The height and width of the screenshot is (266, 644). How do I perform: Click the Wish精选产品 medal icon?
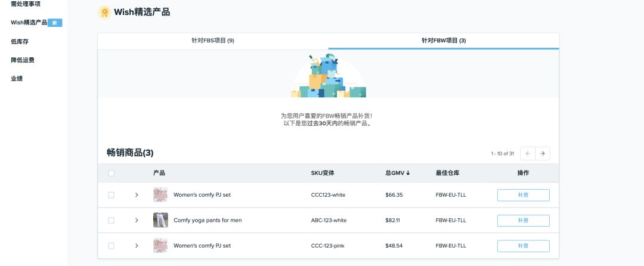pyautogui.click(x=104, y=13)
